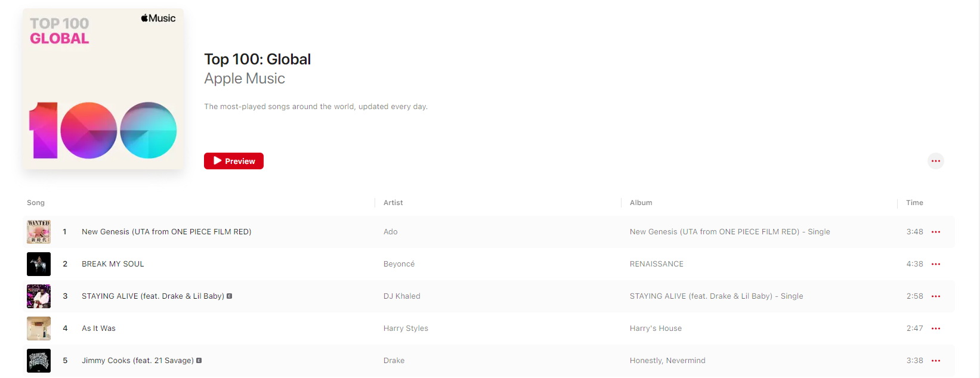Open more options for STAYING ALIVE track
980x378 pixels.
[935, 296]
